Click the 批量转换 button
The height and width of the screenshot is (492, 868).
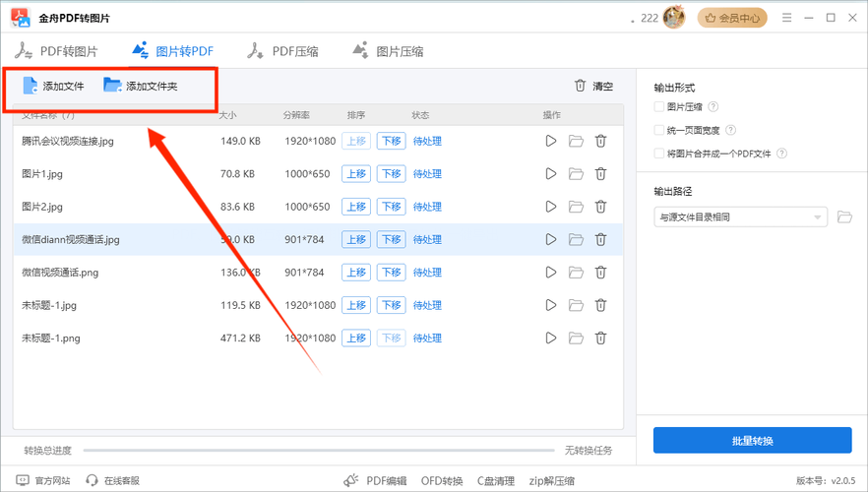(x=753, y=441)
